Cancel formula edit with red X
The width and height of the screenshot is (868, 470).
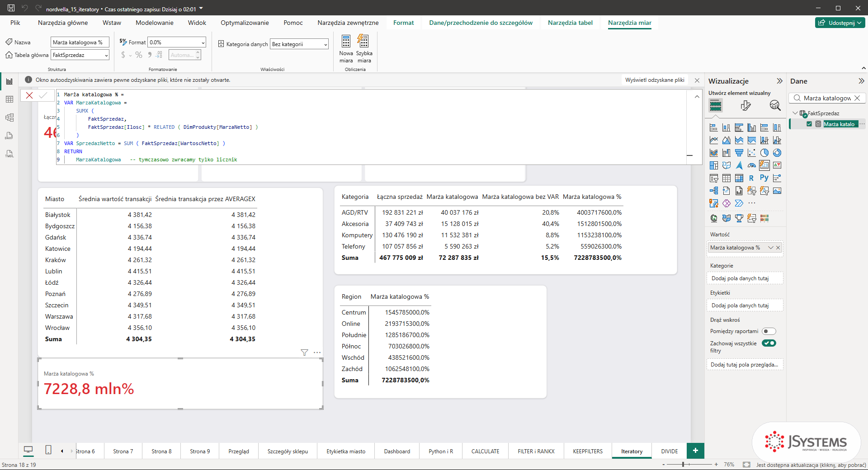pos(29,95)
